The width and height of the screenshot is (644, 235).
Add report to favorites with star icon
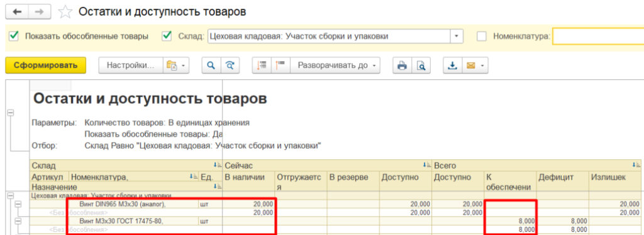tap(65, 12)
